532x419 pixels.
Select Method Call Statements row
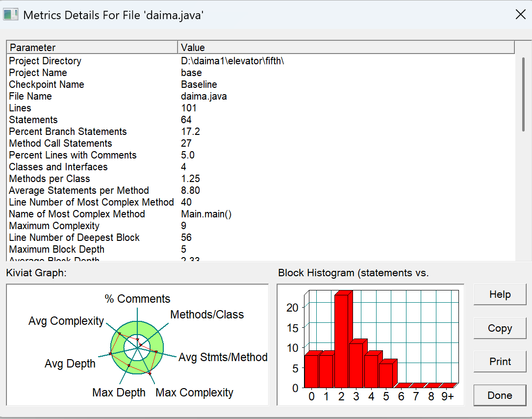pyautogui.click(x=260, y=143)
